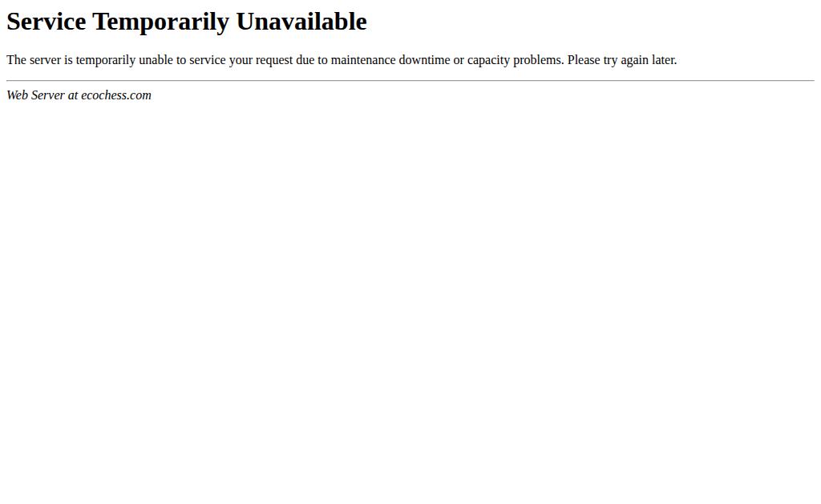Image resolution: width=821 pixels, height=504 pixels.
Task: Click the words "capacity problems" in the message
Action: (515, 61)
